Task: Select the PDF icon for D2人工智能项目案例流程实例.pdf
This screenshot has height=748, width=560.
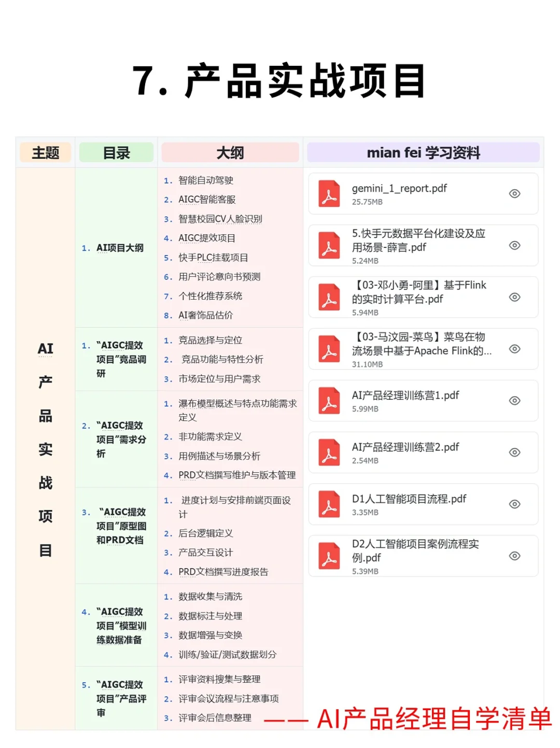Action: 328,556
